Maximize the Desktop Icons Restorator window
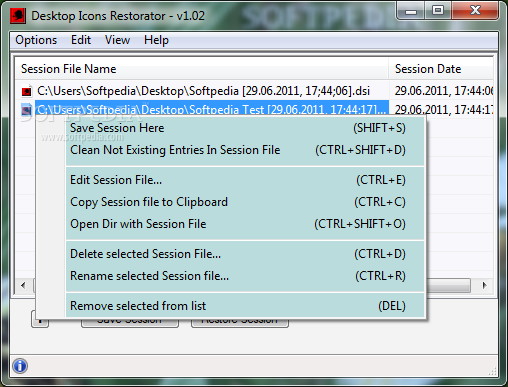The height and width of the screenshot is (387, 508). (x=438, y=10)
